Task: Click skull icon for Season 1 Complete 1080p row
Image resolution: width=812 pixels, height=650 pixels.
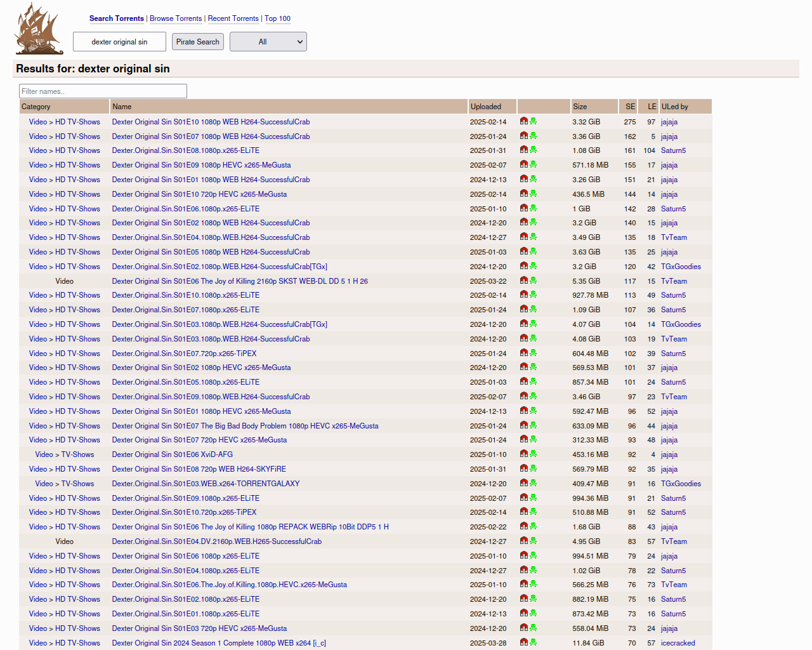Action: pyautogui.click(x=533, y=642)
